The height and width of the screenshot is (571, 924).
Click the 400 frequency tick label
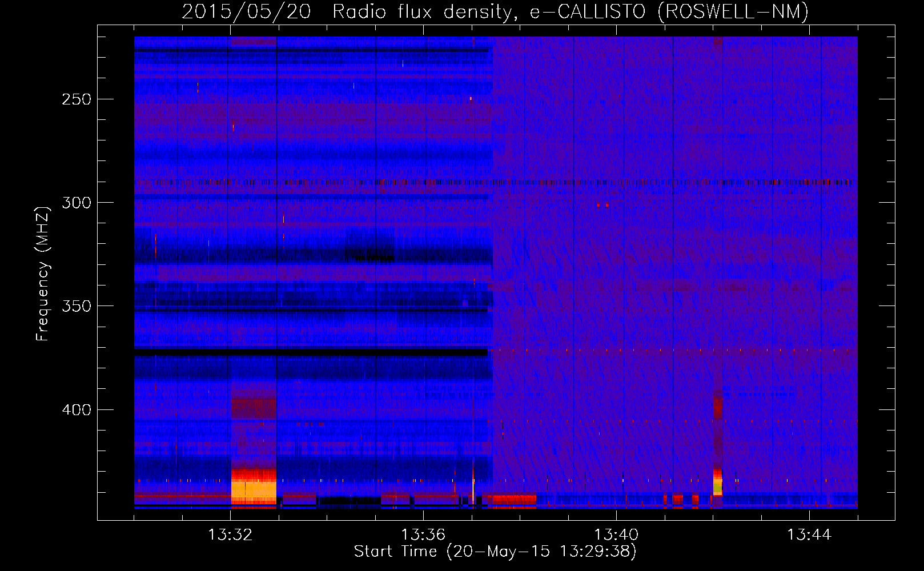point(77,410)
